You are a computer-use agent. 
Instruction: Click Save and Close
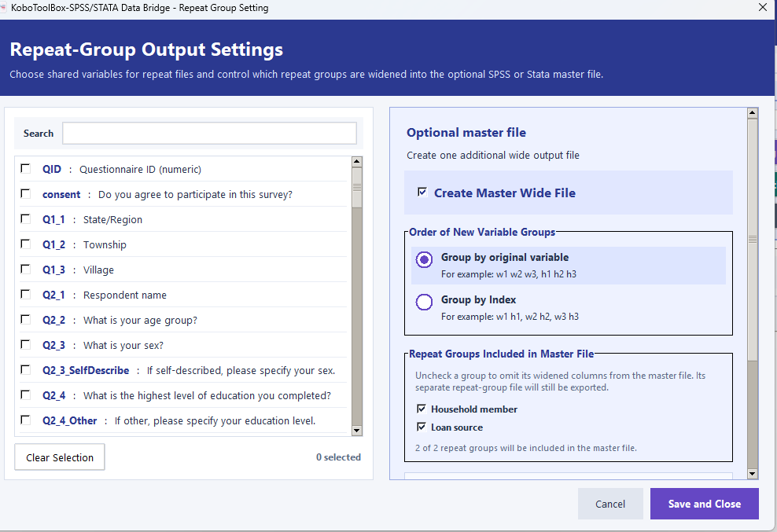point(704,504)
